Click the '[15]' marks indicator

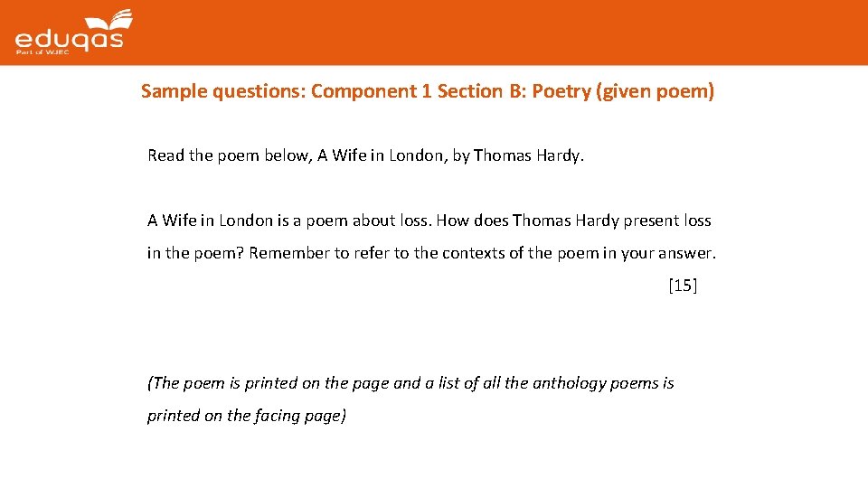(x=683, y=286)
